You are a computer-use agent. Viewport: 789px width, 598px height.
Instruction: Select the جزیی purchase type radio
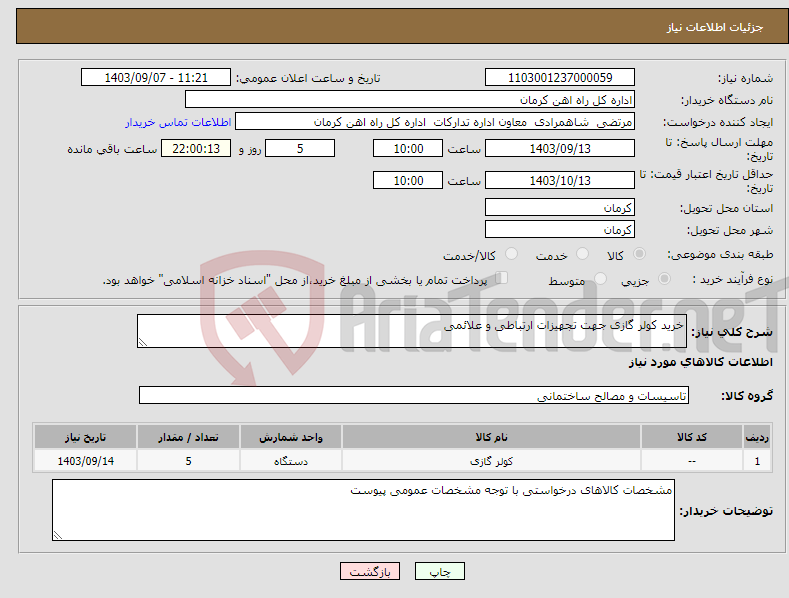664,278
